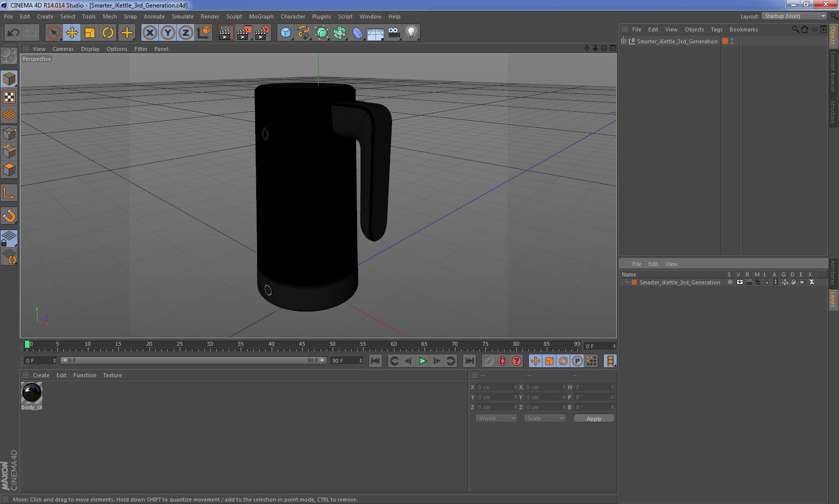
Task: Toggle record active objects key
Action: point(488,361)
